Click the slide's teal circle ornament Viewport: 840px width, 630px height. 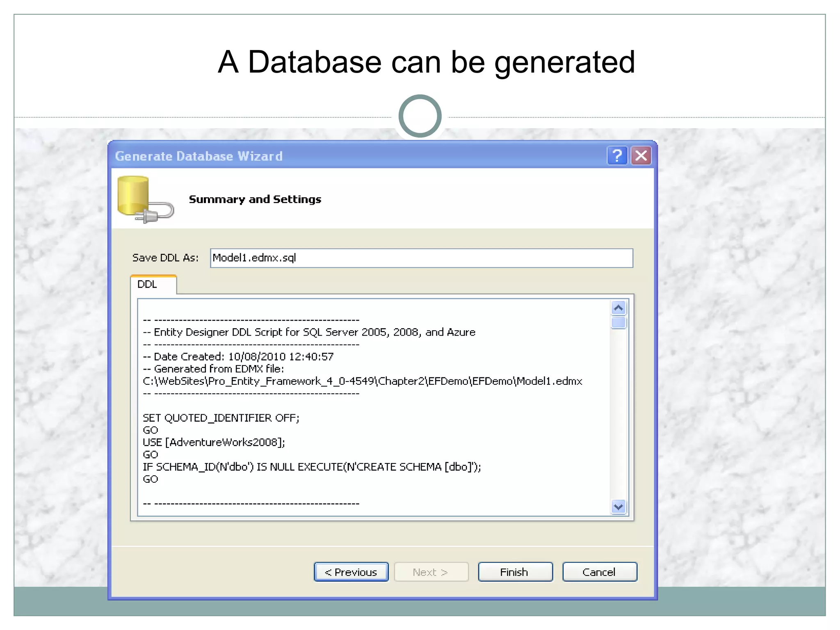click(420, 116)
